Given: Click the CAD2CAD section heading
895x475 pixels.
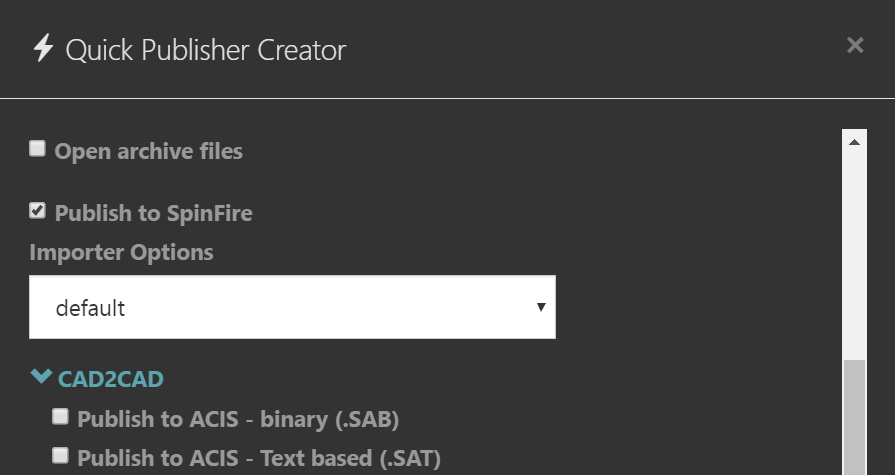Looking at the screenshot, I should click(111, 379).
